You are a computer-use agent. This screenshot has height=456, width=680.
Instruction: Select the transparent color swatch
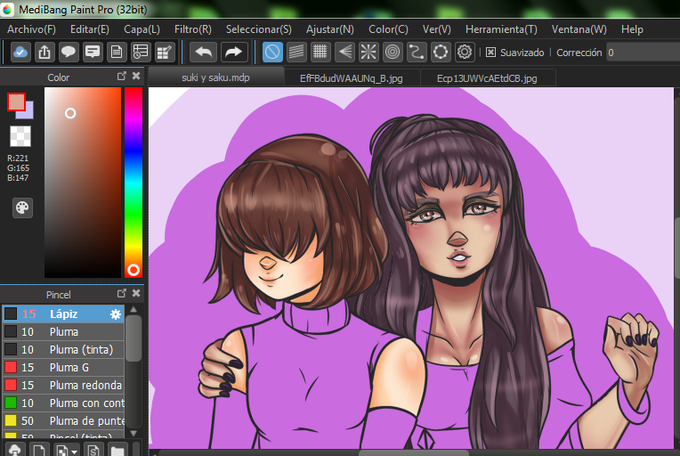click(20, 136)
